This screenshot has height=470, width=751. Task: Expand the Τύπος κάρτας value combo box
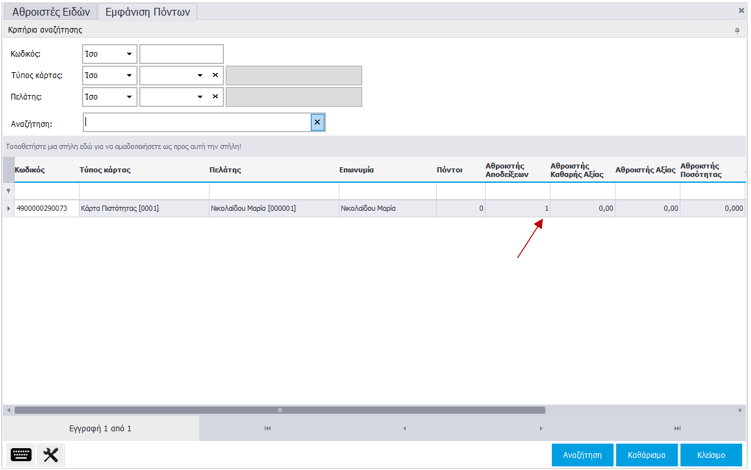click(200, 76)
